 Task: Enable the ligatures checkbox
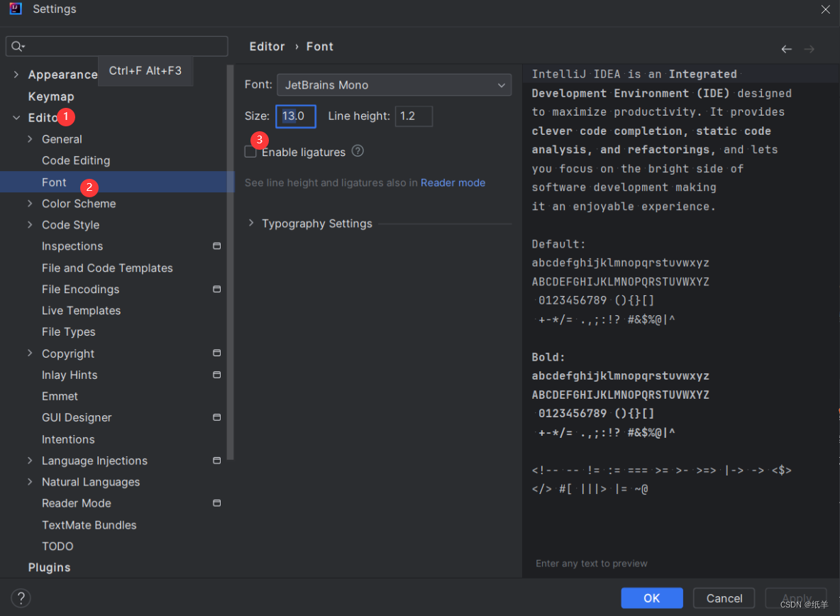coord(250,152)
